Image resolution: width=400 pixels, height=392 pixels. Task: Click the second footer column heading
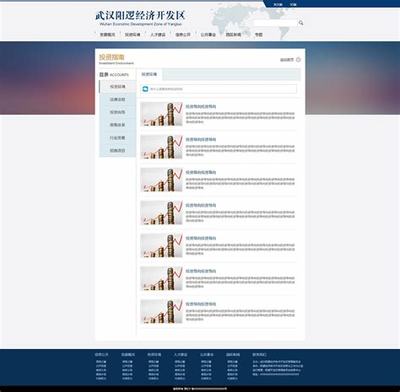point(128,354)
